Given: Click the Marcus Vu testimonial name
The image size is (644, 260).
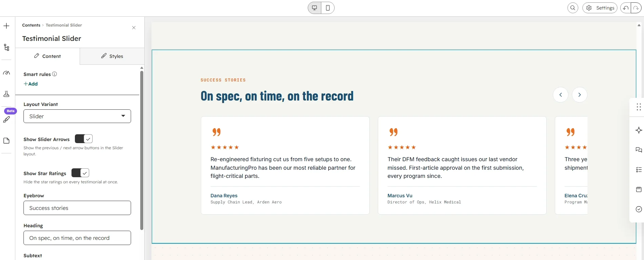Looking at the screenshot, I should click(x=400, y=196).
